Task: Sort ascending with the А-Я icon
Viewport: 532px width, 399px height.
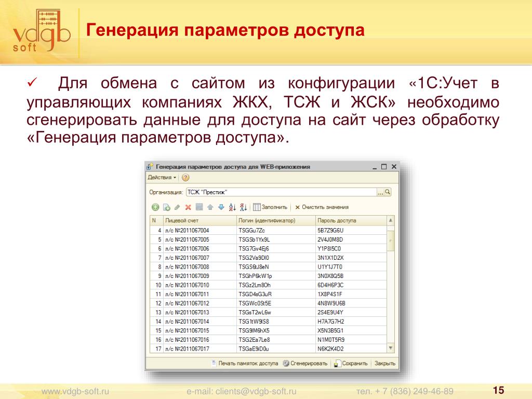Action: click(232, 207)
